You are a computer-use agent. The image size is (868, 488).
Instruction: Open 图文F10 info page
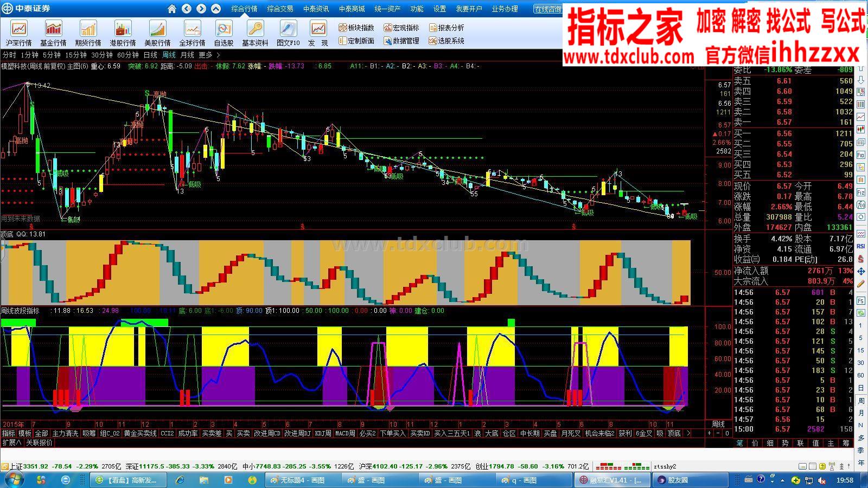[x=288, y=33]
